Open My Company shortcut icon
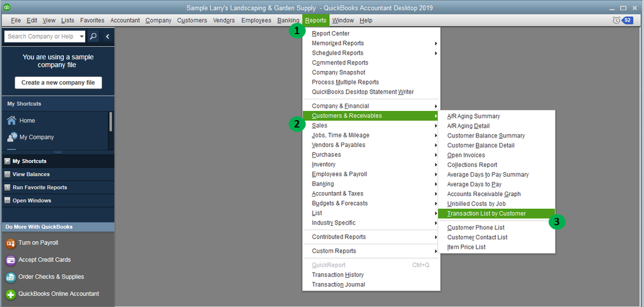Image resolution: width=644 pixels, height=307 pixels. pos(12,137)
